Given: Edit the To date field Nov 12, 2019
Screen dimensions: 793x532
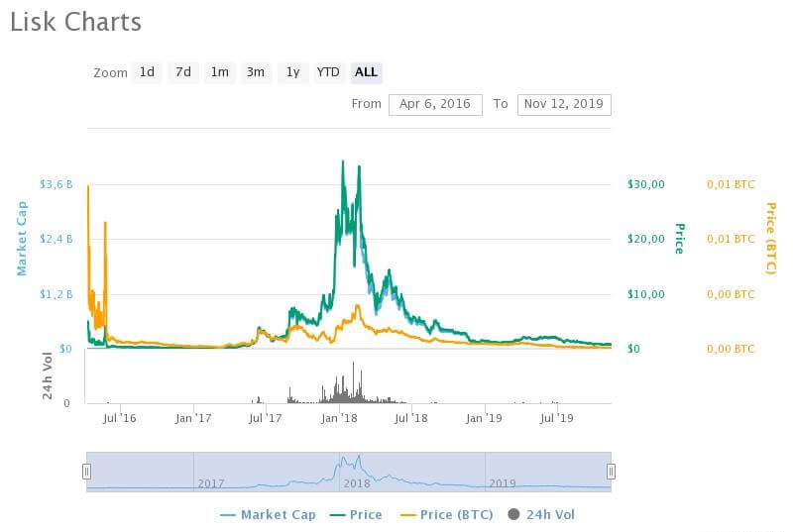Looking at the screenshot, I should coord(564,105).
